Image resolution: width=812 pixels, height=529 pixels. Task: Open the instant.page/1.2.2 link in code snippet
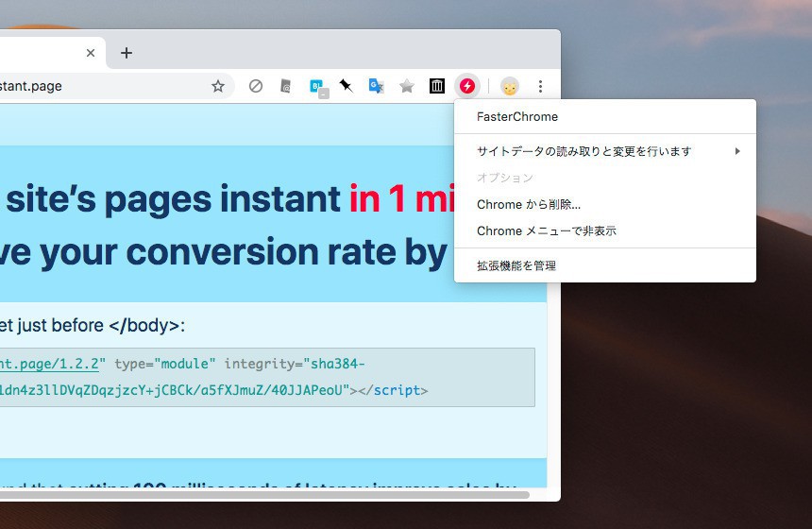click(x=49, y=364)
